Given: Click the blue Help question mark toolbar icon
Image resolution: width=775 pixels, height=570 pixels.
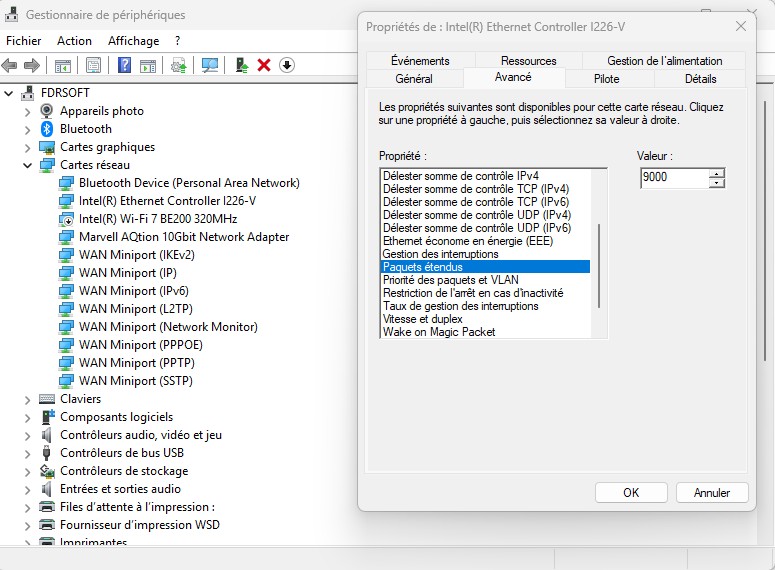Looking at the screenshot, I should click(x=124, y=65).
